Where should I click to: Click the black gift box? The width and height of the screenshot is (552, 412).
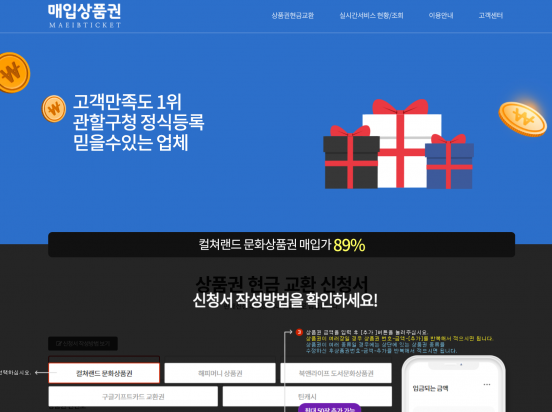pyautogui.click(x=351, y=157)
